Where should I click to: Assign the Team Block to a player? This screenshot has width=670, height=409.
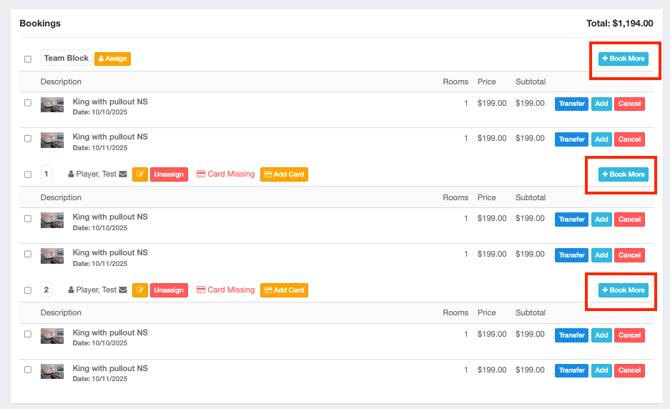113,59
